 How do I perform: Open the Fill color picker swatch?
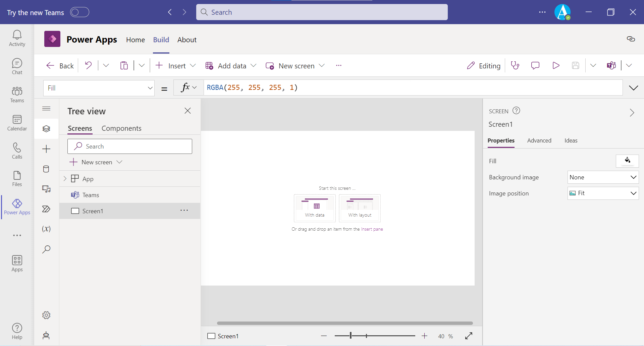[x=627, y=161]
